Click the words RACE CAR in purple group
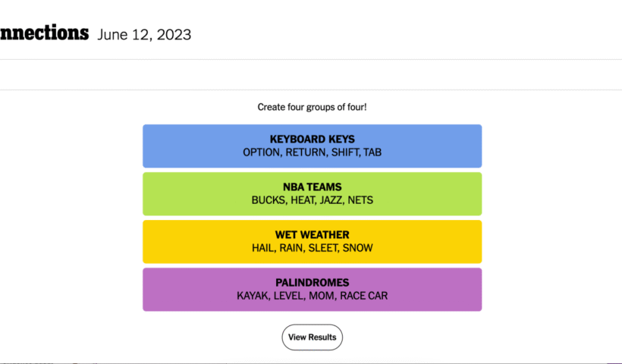Screen dimensions: 622x364 pyautogui.click(x=363, y=296)
